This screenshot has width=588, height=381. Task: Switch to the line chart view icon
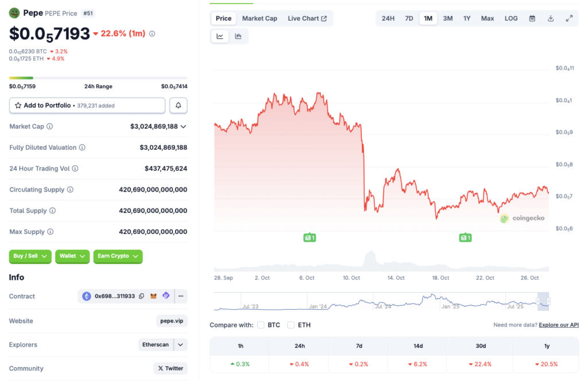220,36
